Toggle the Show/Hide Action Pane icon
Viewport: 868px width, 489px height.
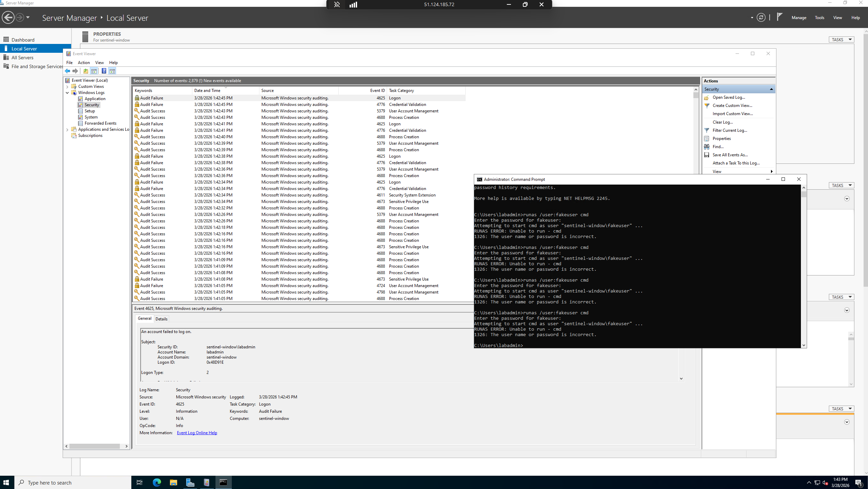[x=112, y=71]
